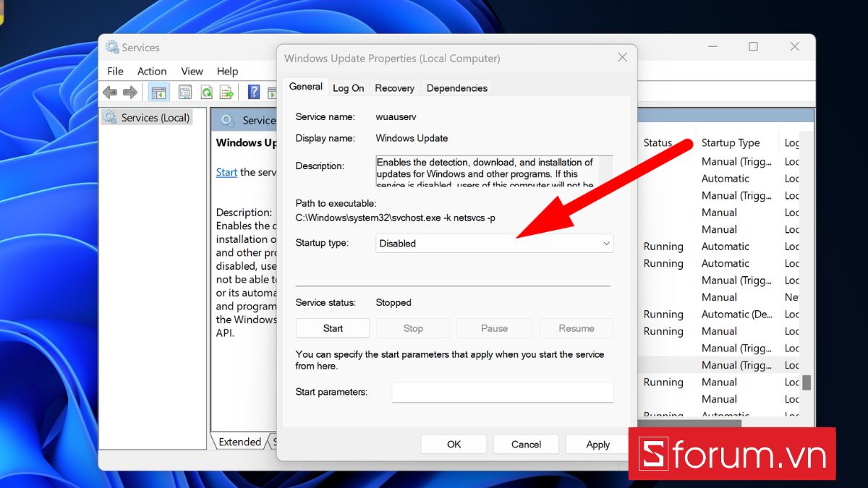Click the Description text box in dialog
Viewport: 868px width, 488px height.
[x=495, y=171]
